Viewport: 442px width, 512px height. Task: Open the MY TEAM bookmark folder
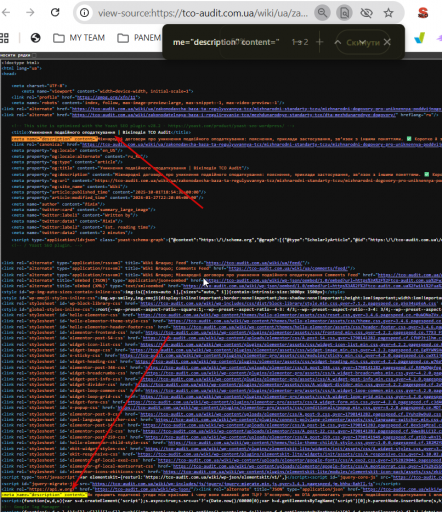[x=79, y=38]
